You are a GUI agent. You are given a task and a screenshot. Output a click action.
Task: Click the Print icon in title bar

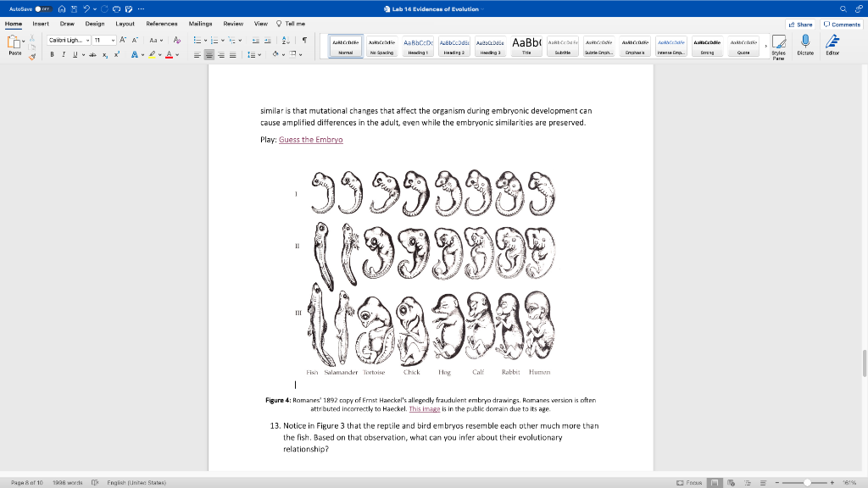point(116,8)
